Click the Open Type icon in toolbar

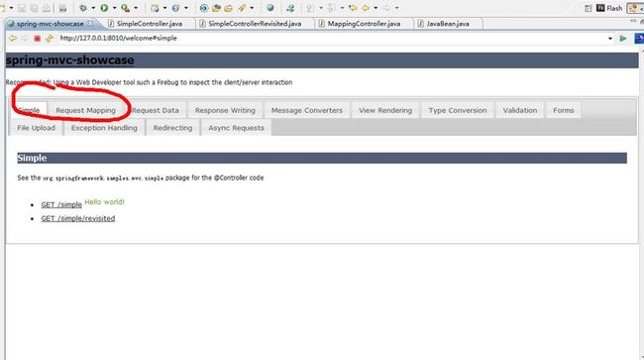204,8
